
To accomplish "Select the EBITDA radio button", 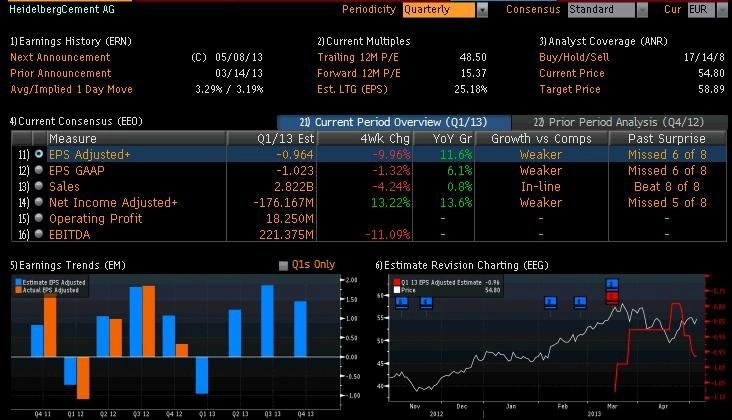I will click(39, 233).
